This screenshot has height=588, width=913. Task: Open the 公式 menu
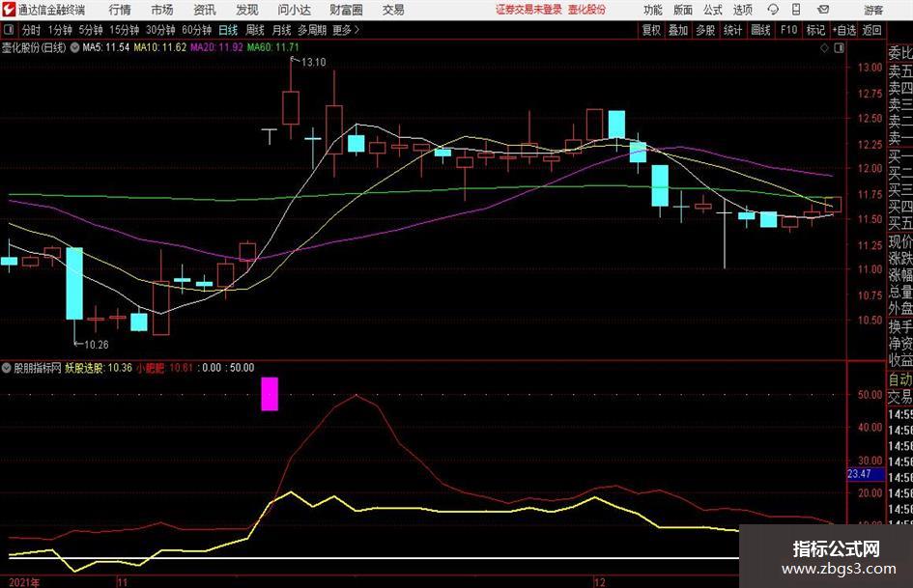point(712,10)
